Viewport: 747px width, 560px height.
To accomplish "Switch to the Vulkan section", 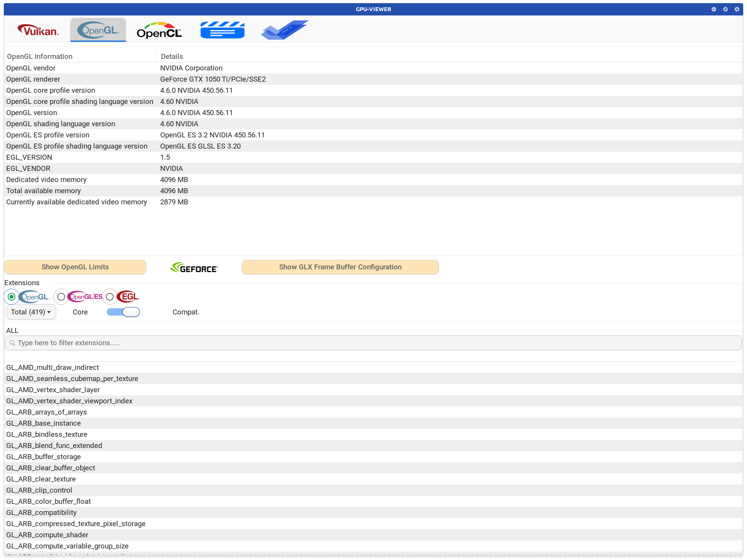I will tap(38, 30).
